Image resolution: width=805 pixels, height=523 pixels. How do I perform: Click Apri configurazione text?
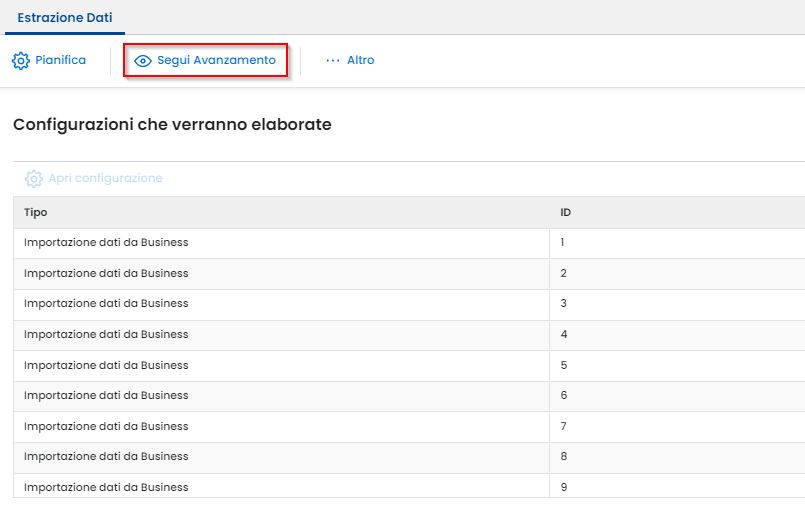pos(105,179)
